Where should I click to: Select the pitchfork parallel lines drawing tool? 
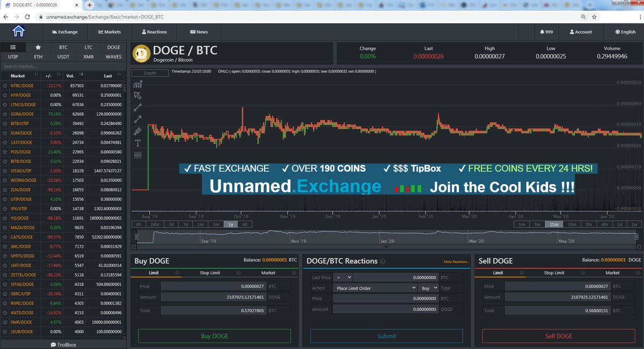138,131
